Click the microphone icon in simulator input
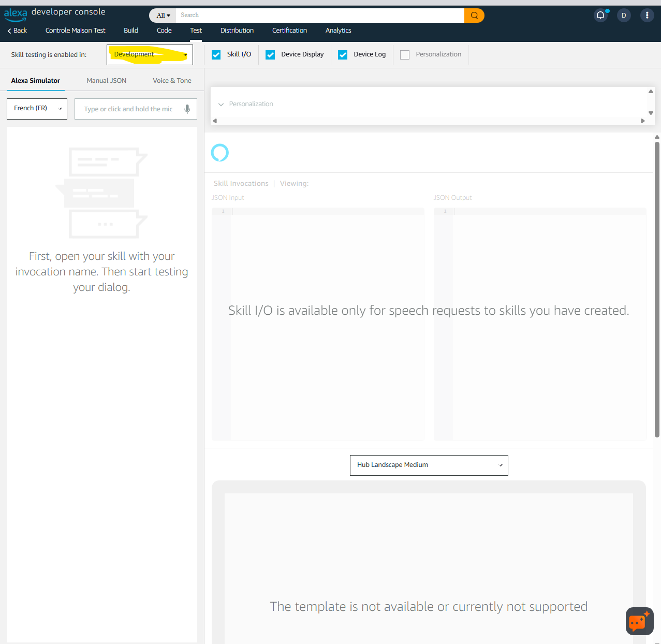661x644 pixels. tap(187, 109)
